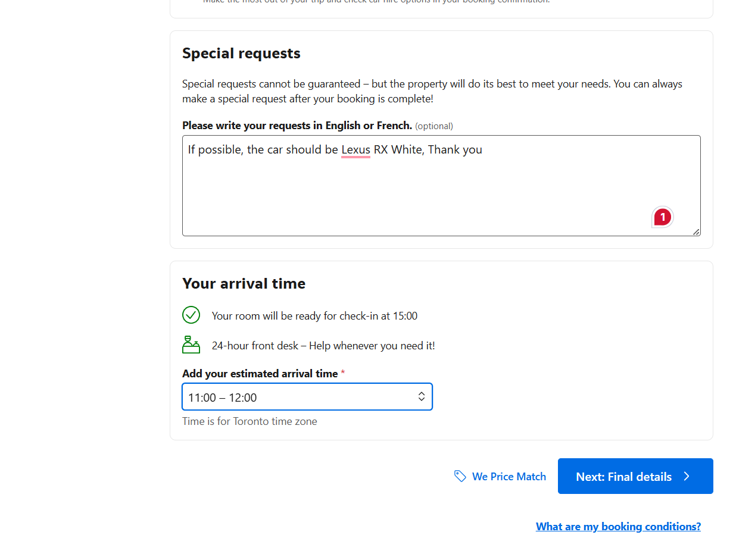Click the textarea resize handle
This screenshot has width=733, height=560.
click(696, 232)
